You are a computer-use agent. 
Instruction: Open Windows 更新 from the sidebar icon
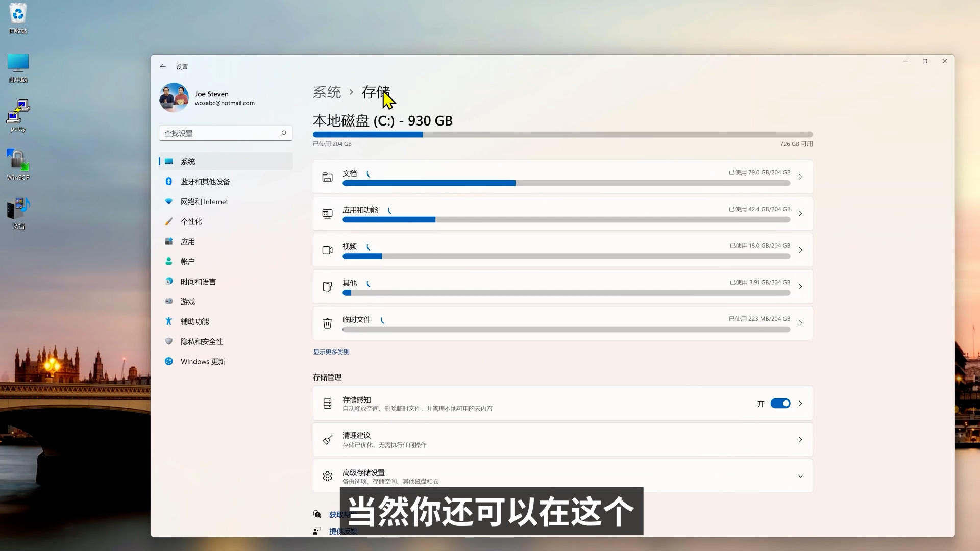[169, 361]
